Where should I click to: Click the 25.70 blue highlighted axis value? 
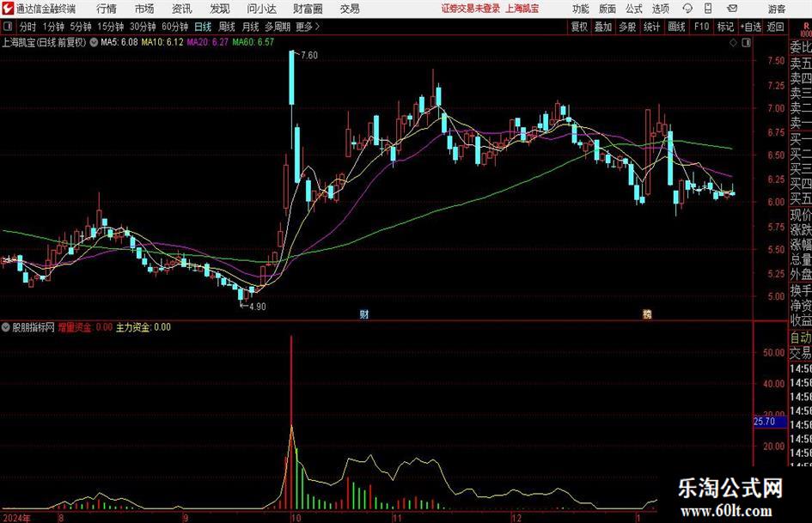[770, 422]
